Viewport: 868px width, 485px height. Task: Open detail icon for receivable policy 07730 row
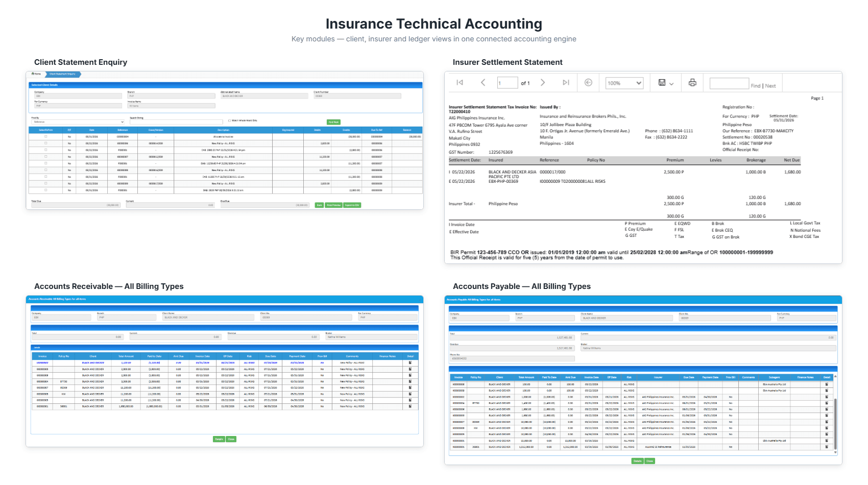(x=410, y=381)
